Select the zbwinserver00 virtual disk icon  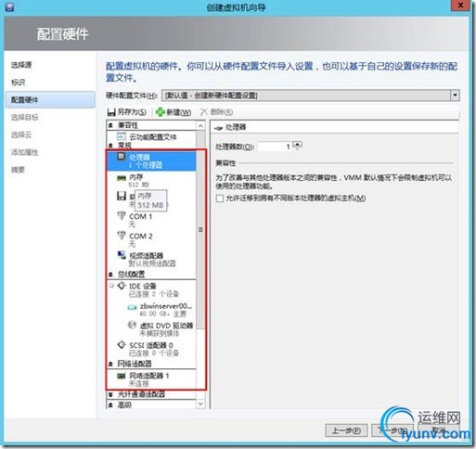coord(133,307)
